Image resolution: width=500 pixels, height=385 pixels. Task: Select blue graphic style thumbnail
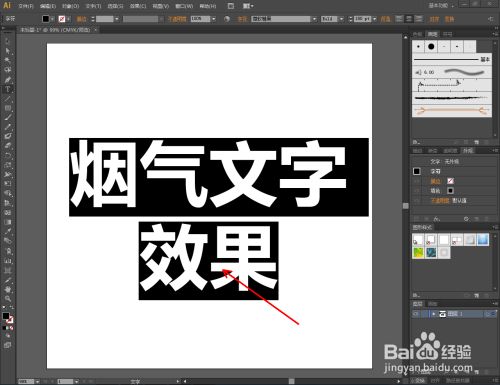[483, 240]
